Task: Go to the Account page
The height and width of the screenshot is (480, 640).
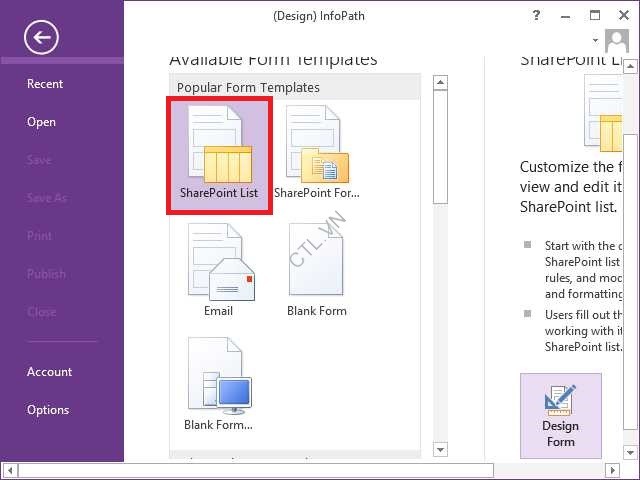Action: tap(49, 372)
